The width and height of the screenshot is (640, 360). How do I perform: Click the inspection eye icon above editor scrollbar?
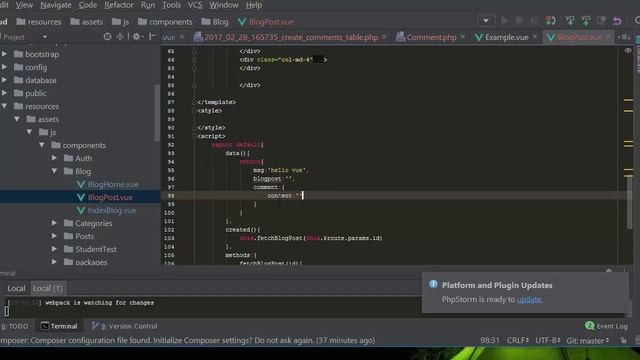(628, 51)
